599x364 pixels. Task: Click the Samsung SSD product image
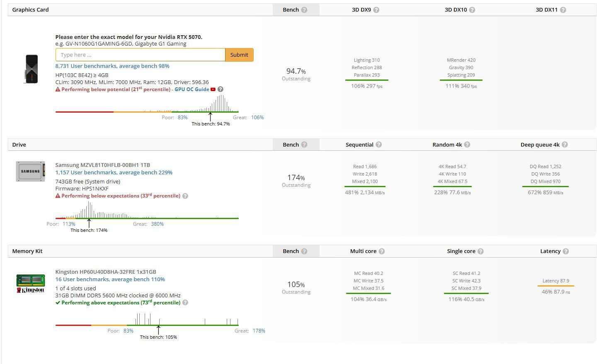pyautogui.click(x=30, y=171)
